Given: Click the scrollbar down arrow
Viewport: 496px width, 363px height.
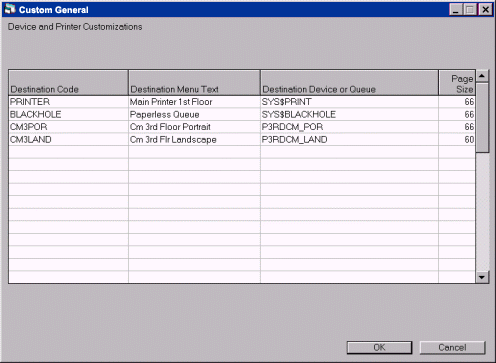Looking at the screenshot, I should [x=482, y=277].
